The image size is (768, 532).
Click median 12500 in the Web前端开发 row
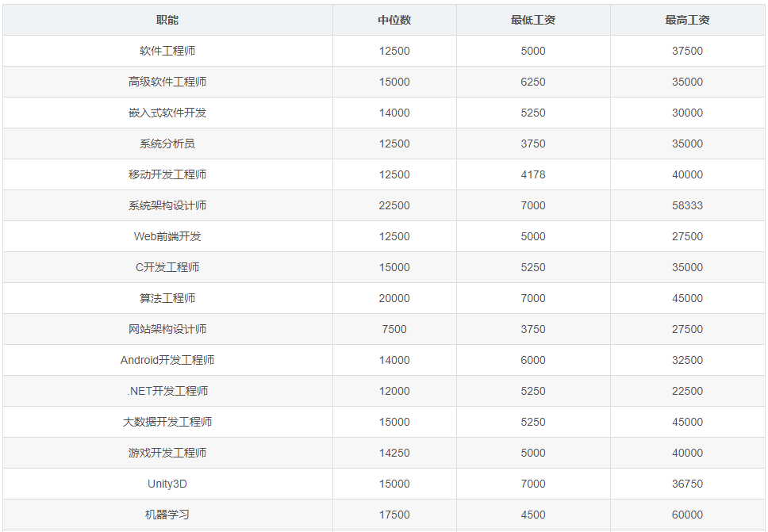(x=394, y=236)
